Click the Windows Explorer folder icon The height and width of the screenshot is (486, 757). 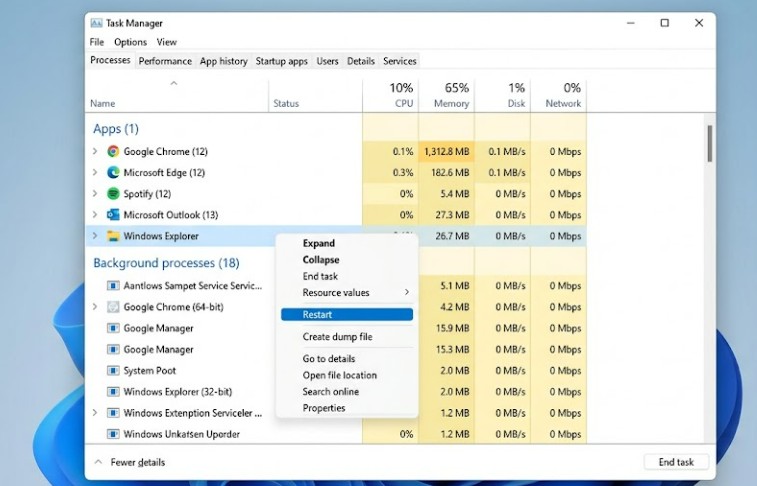click(x=113, y=236)
